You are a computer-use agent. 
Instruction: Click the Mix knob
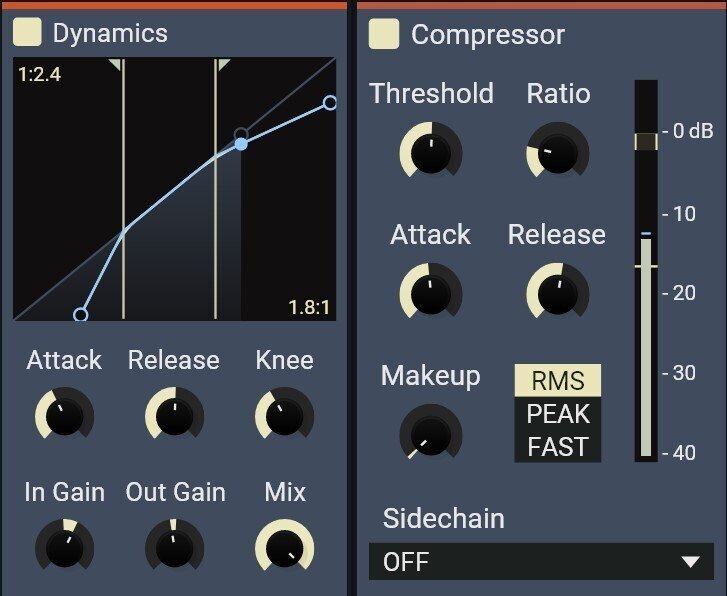[284, 545]
